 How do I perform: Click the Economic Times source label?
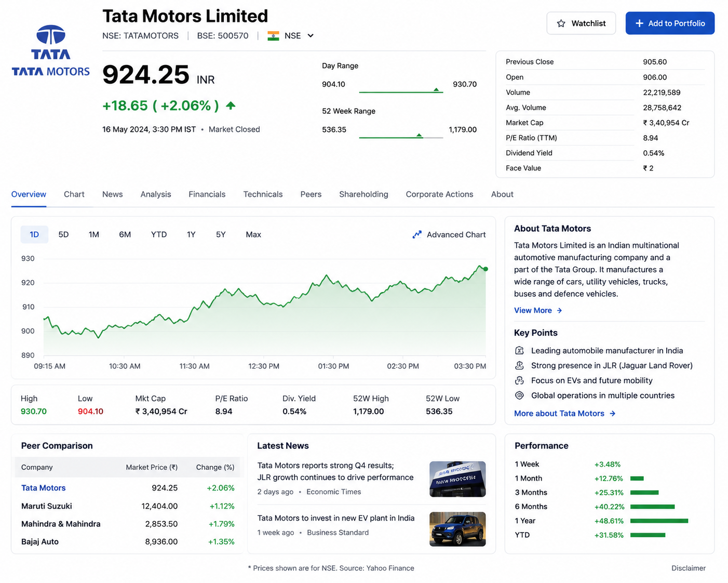click(333, 492)
